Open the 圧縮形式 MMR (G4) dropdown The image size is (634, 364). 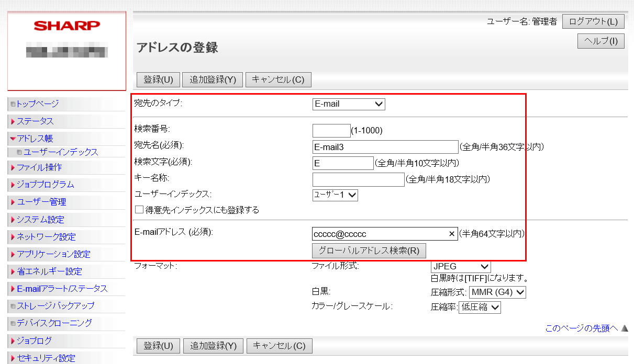click(x=497, y=292)
